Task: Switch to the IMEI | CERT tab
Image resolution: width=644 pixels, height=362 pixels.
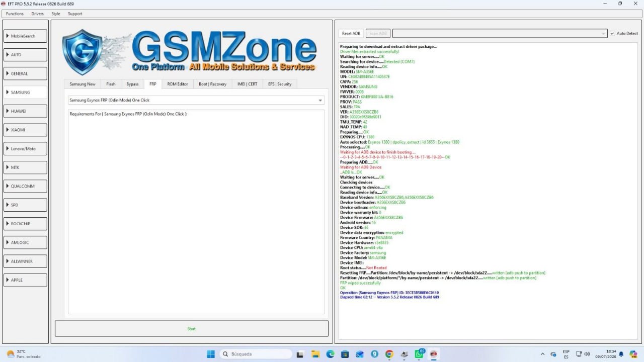Action: click(248, 84)
